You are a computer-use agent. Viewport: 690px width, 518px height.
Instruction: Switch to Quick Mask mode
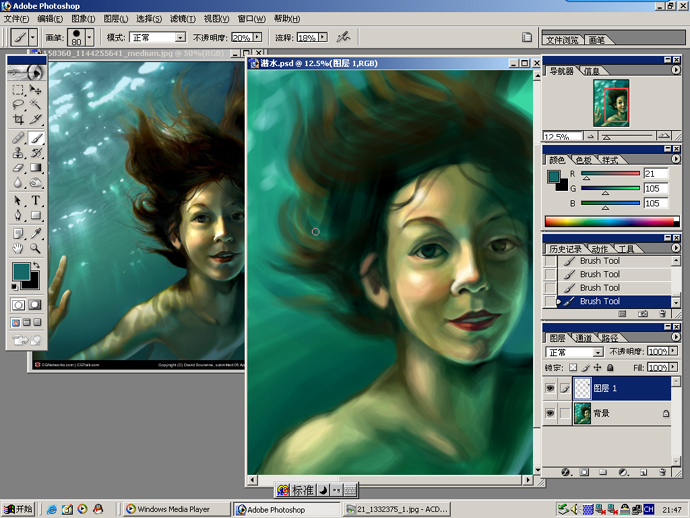pos(35,305)
